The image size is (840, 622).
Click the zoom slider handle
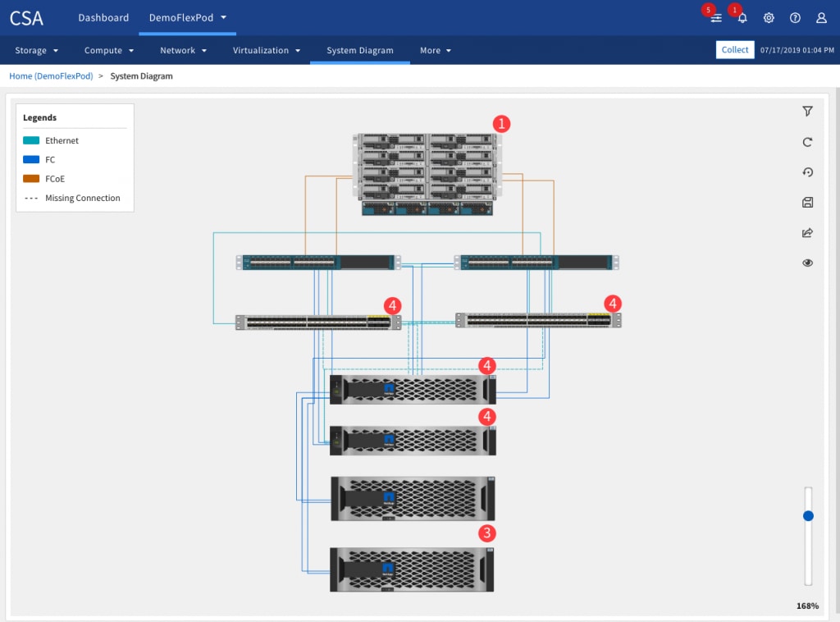[808, 516]
